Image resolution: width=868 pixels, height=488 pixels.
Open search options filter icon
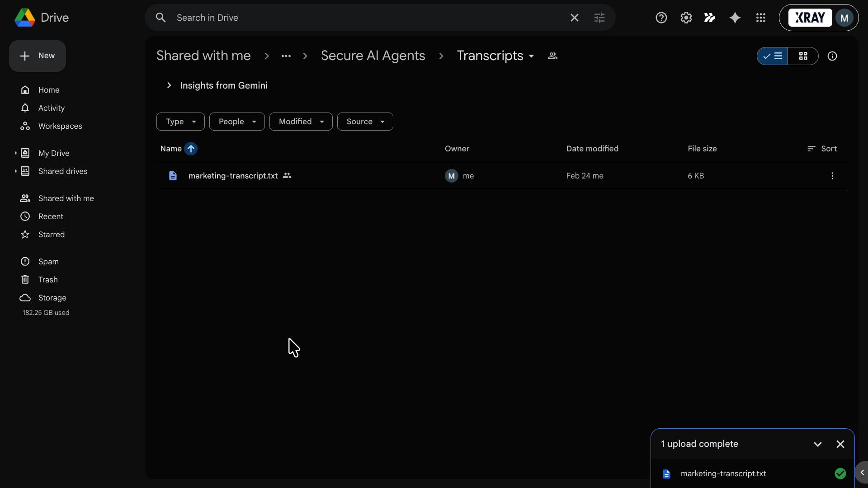599,18
